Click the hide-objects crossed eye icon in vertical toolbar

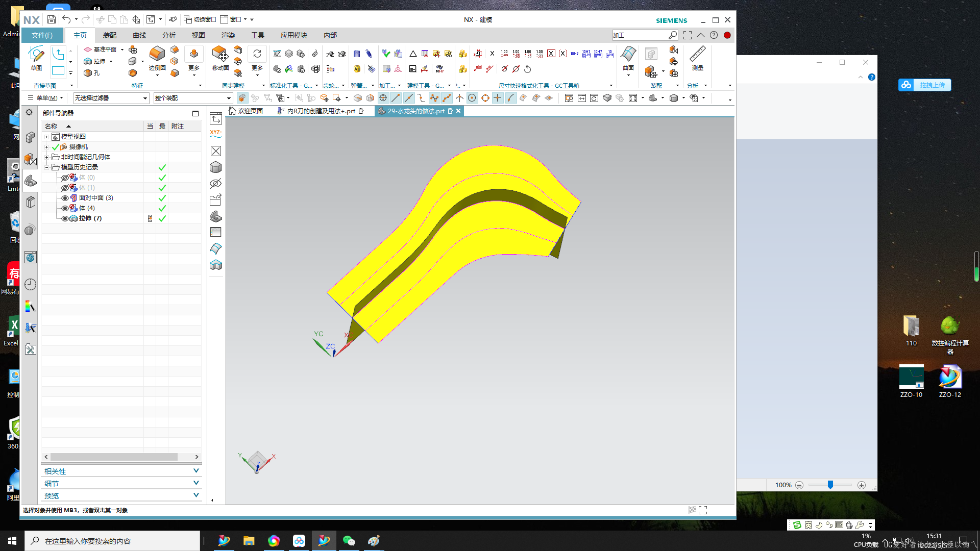click(x=216, y=184)
